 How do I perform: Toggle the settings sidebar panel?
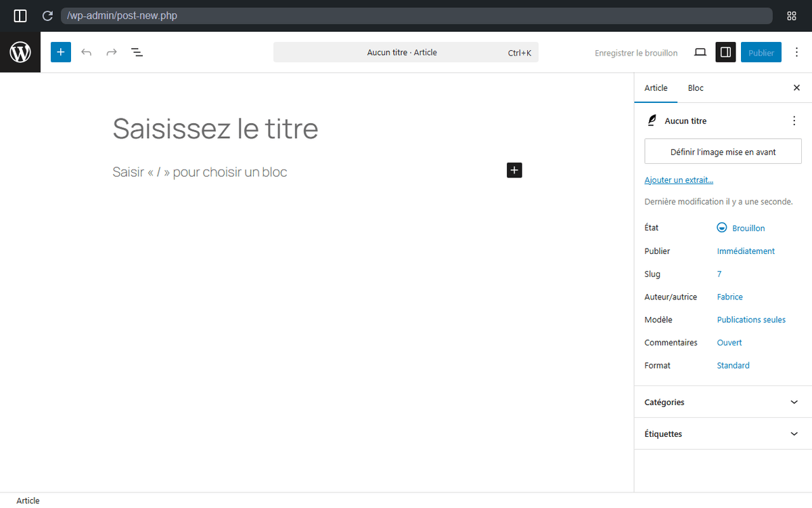tap(725, 51)
